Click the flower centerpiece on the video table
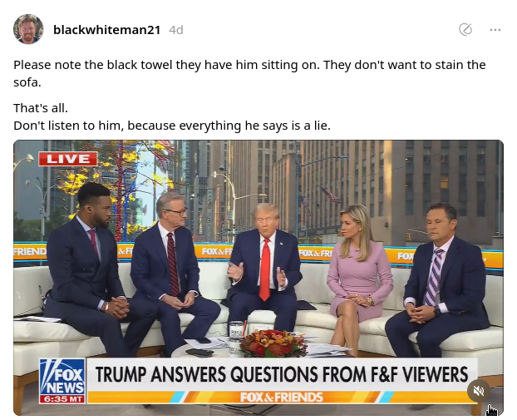Image resolution: width=517 pixels, height=420 pixels. pos(273,343)
